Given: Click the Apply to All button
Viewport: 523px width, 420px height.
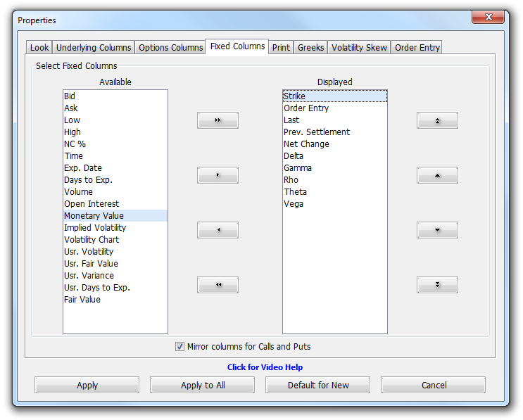Looking at the screenshot, I should (x=203, y=385).
